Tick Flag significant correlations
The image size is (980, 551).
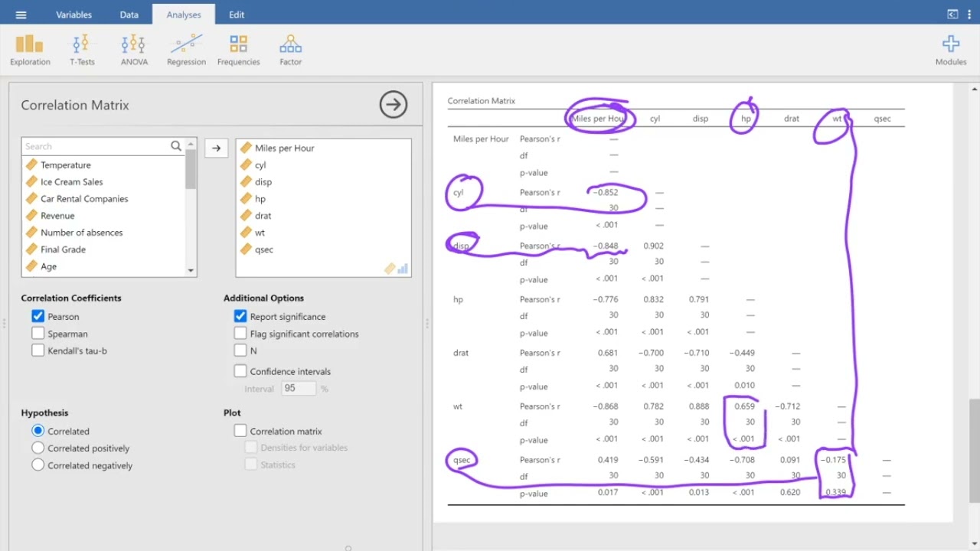(240, 333)
